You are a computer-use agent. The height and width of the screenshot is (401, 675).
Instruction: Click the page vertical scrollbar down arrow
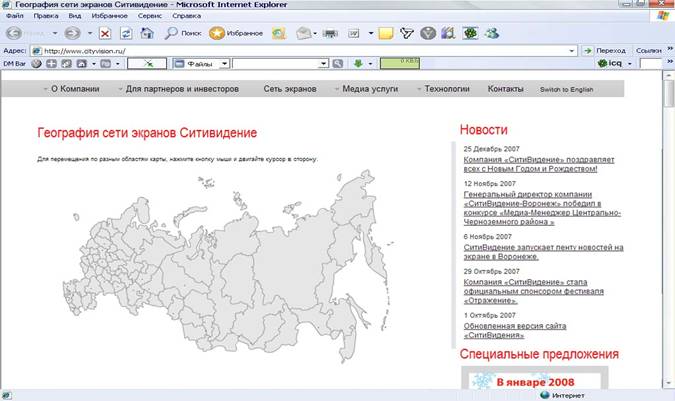click(668, 382)
